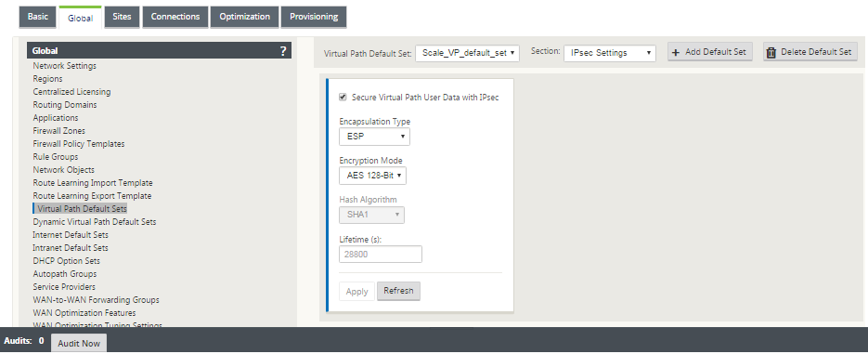The width and height of the screenshot is (868, 354).
Task: Select Network Settings in Global list
Action: [64, 66]
